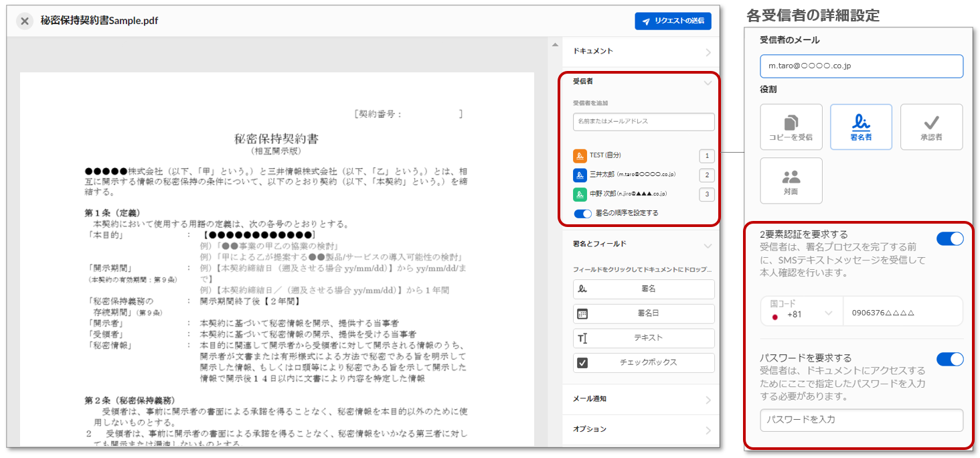Click the リクエストの送信 send button
Image resolution: width=980 pixels, height=458 pixels.
click(673, 21)
